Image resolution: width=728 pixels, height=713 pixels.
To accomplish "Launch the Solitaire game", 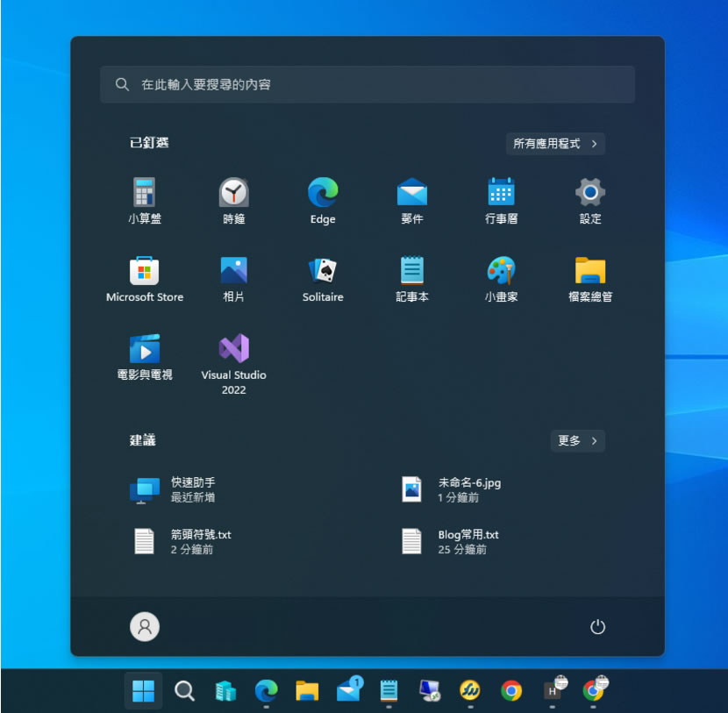I will click(323, 279).
